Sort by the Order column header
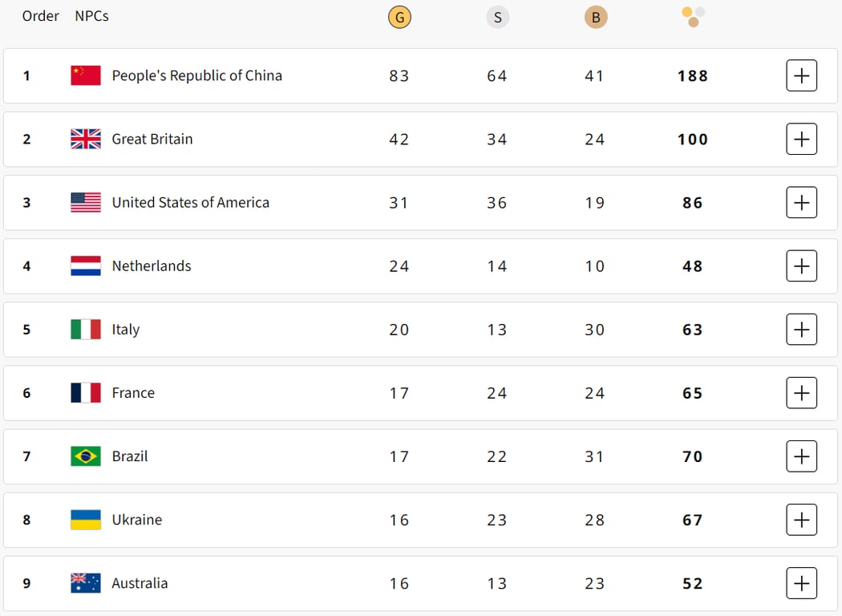Image resolution: width=842 pixels, height=616 pixels. tap(40, 16)
